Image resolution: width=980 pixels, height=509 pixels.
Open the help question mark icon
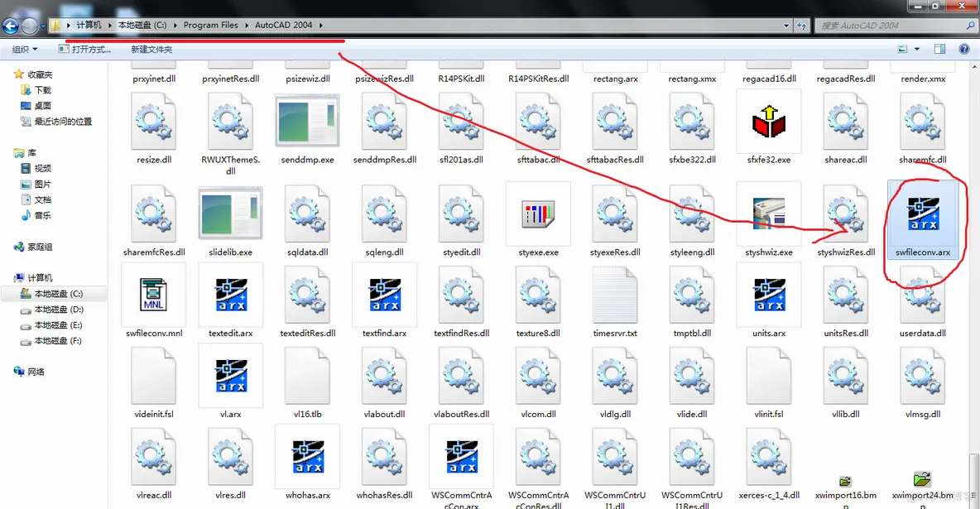(963, 49)
